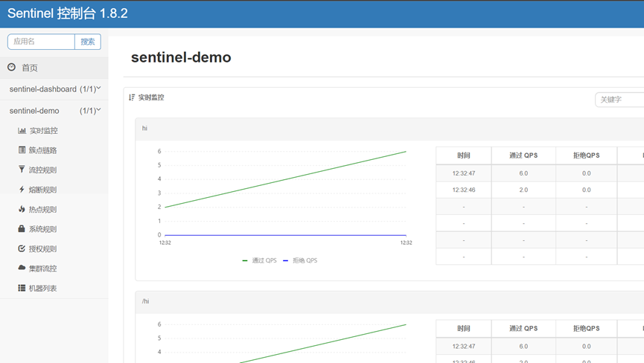Click the /hi resource panel title
This screenshot has height=363, width=644.
click(145, 301)
